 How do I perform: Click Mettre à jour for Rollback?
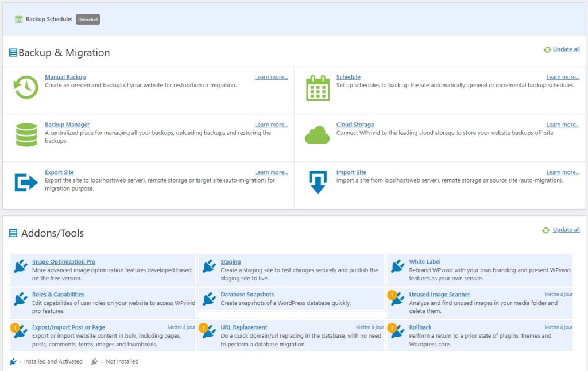(x=558, y=327)
